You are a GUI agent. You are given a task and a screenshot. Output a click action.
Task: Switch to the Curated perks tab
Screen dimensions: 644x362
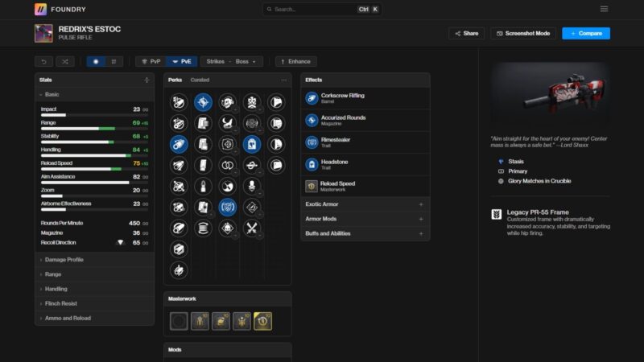pyautogui.click(x=200, y=80)
